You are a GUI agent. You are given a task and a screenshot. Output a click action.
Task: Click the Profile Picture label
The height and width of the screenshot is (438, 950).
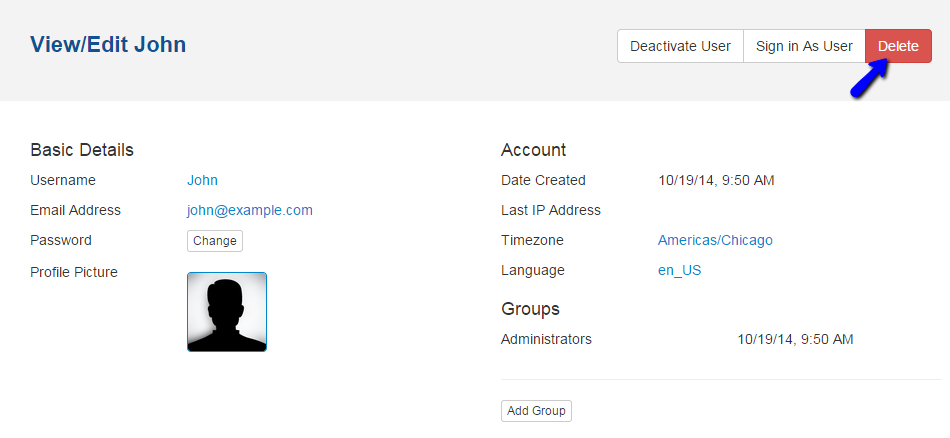[74, 272]
